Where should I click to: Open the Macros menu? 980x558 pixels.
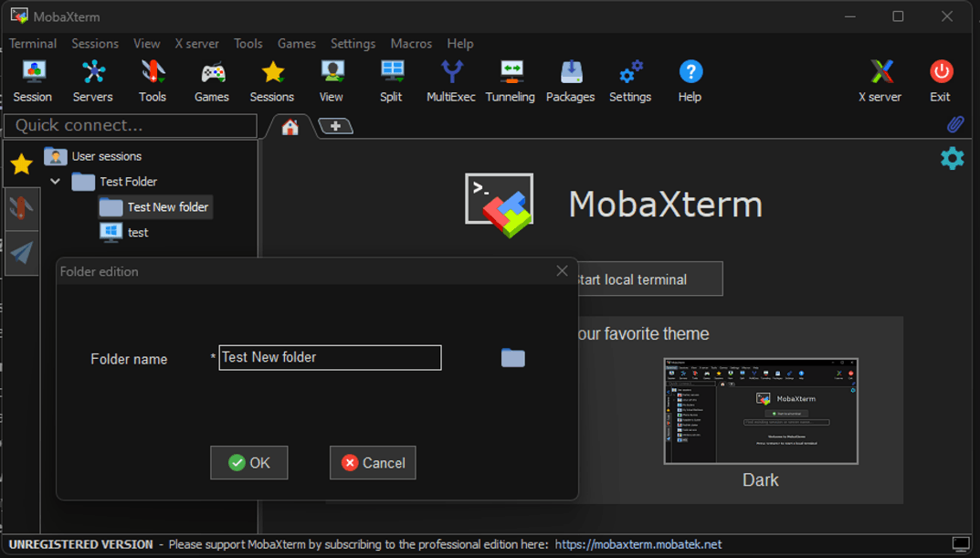pos(411,44)
